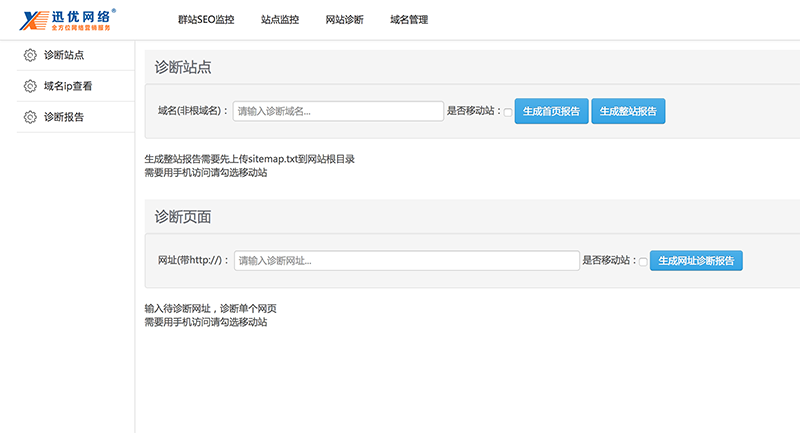Click the 诊断页面 panel heading
Screen dimensions: 800x433
tap(183, 216)
